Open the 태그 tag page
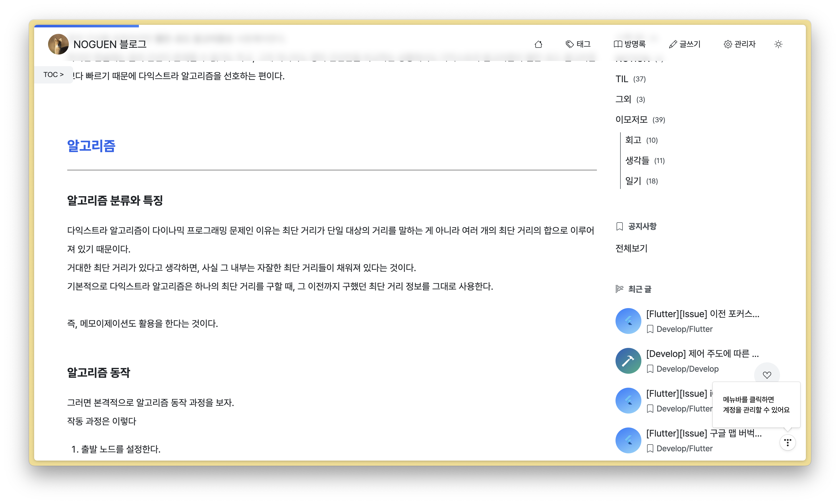Screen dimensions: 840x504 click(578, 44)
